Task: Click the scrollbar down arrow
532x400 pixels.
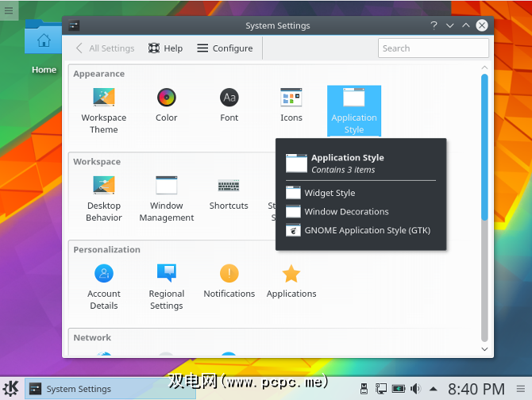Action: 484,349
